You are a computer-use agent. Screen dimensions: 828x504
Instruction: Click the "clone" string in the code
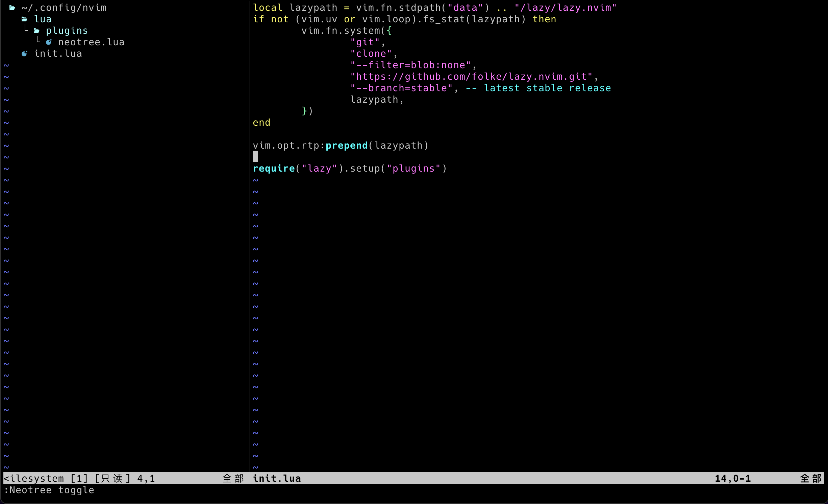(371, 54)
